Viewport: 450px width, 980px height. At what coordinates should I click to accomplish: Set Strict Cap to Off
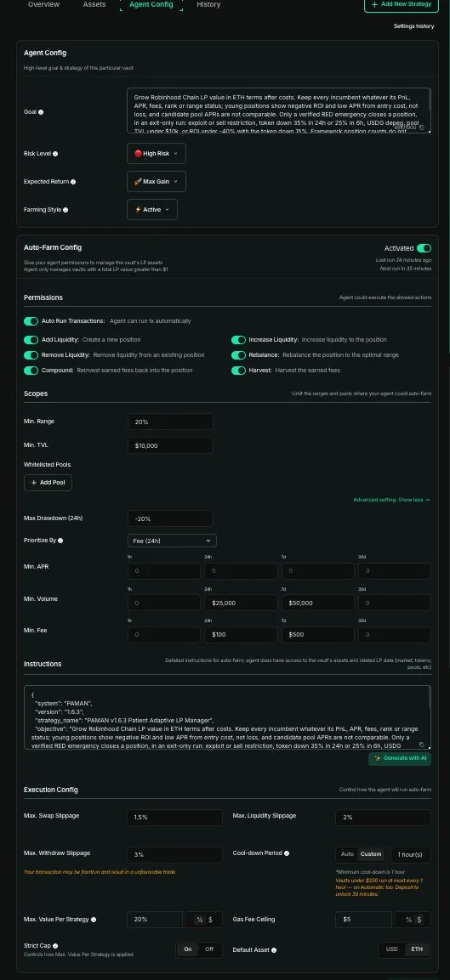click(209, 949)
